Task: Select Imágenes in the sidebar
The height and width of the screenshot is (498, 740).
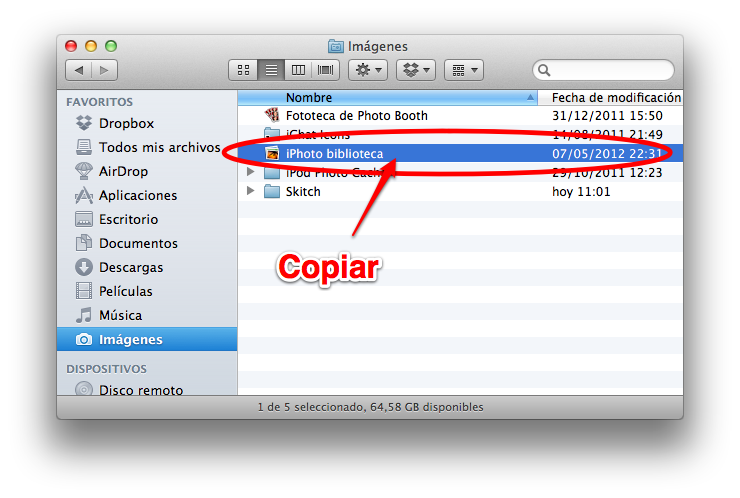Action: 147,339
